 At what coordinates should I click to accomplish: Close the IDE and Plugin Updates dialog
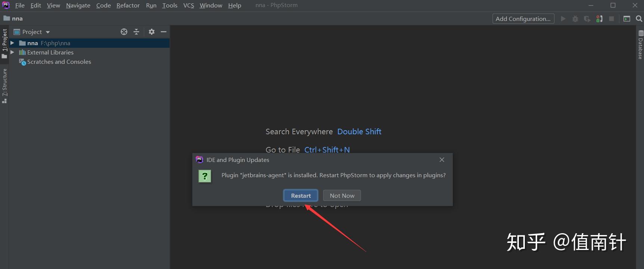pos(442,160)
